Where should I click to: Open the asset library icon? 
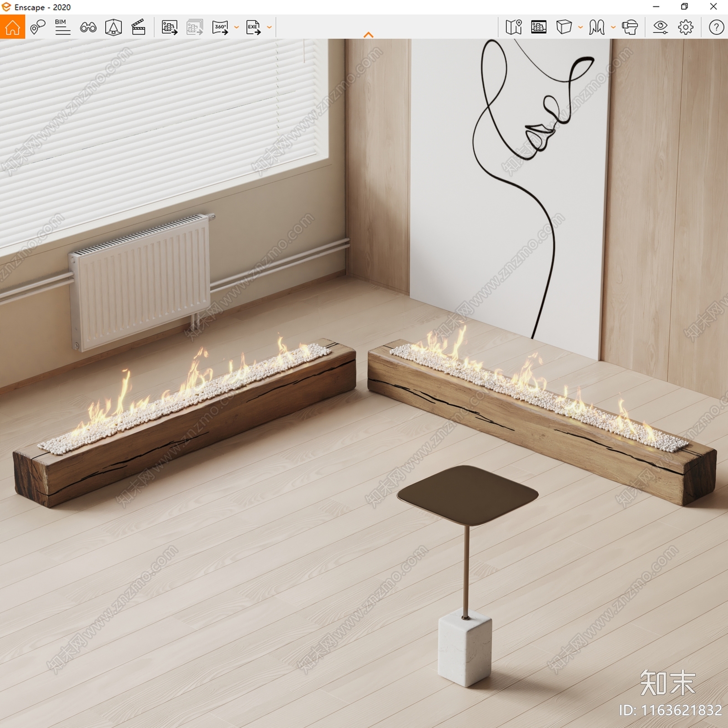coord(539,27)
